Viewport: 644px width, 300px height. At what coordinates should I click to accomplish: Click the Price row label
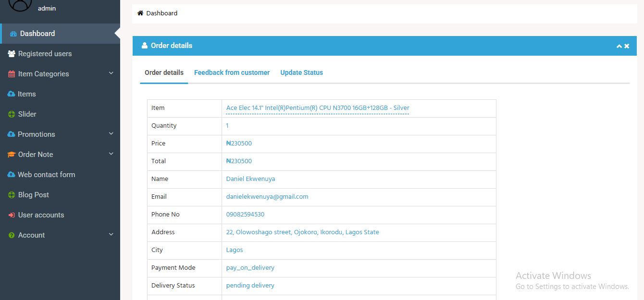point(158,144)
